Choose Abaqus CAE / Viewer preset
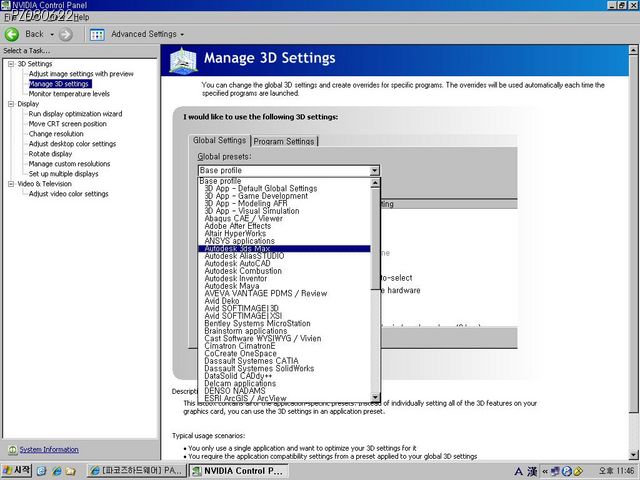The height and width of the screenshot is (480, 640). point(284,218)
